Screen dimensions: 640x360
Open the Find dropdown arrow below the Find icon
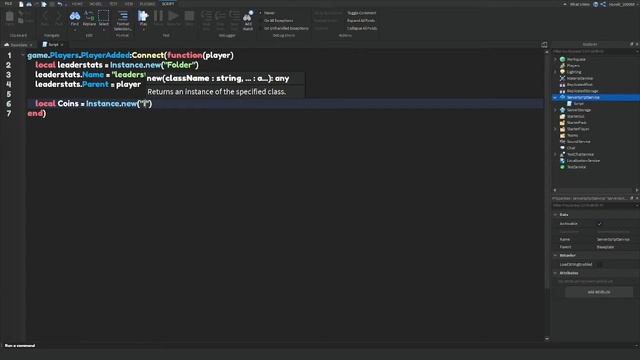click(x=75, y=30)
